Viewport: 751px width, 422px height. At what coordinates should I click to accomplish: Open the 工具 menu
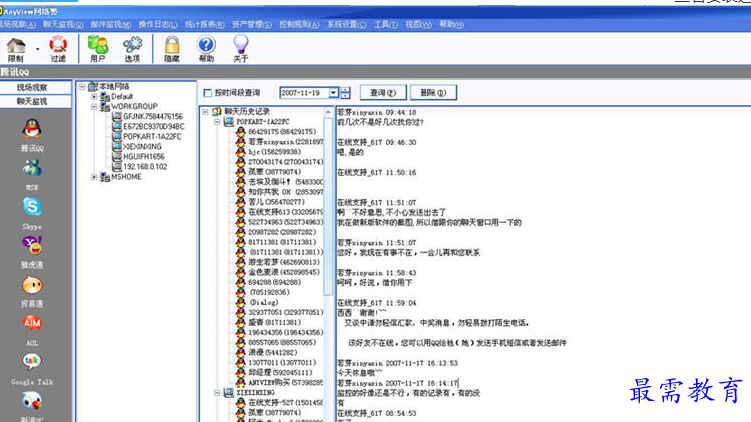(386, 24)
